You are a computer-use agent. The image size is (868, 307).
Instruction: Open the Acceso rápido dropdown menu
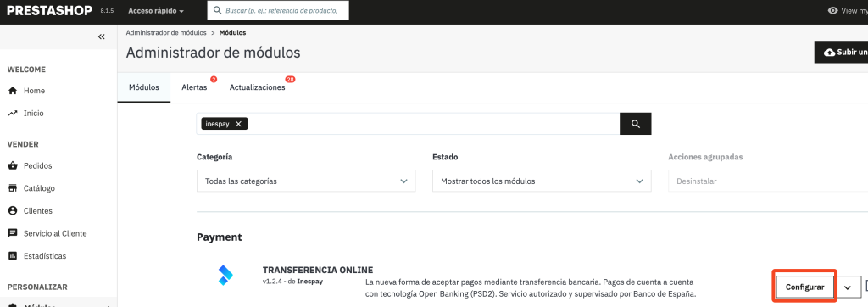156,10
